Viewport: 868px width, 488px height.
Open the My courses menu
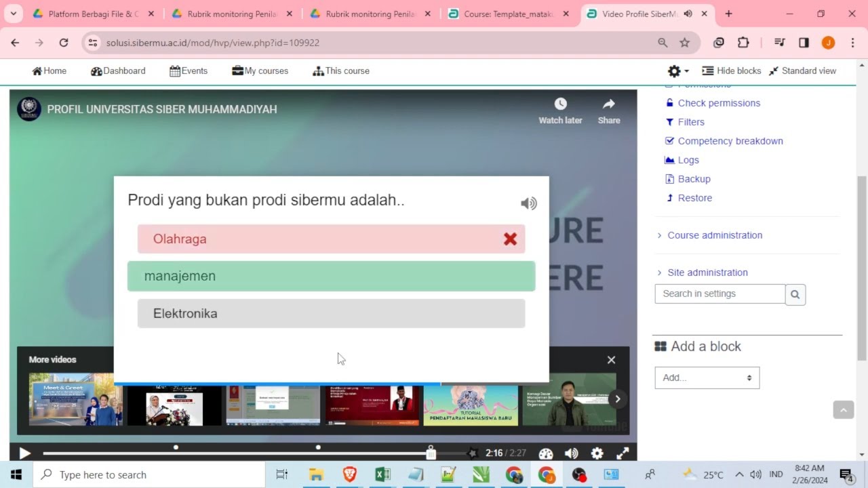[x=260, y=70]
